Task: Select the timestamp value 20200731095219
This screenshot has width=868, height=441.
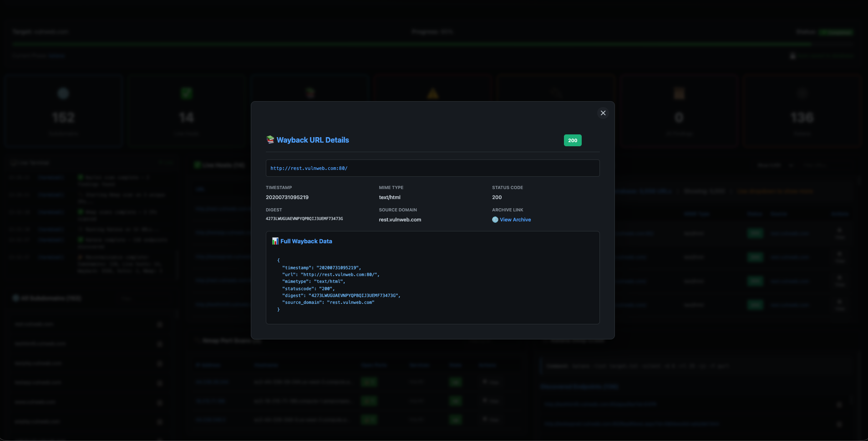Action: [287, 197]
